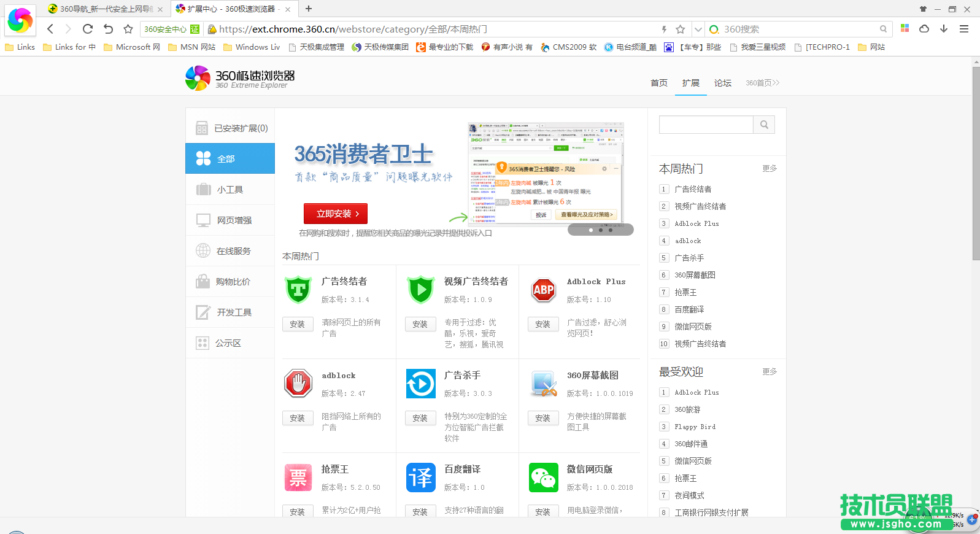Open 百度翻译 in weekly hot list
980x534 pixels.
pyautogui.click(x=689, y=309)
